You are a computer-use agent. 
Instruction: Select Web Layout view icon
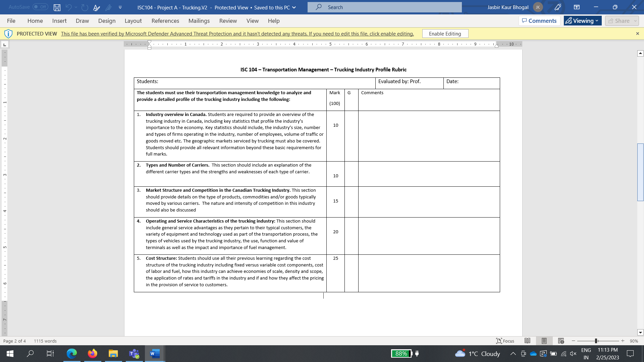(x=561, y=341)
